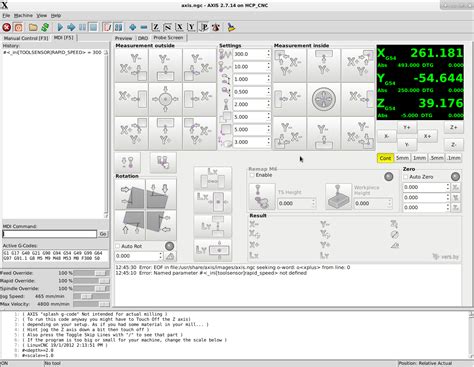
Task: Adjust the Feed Override slider
Action: (91, 273)
